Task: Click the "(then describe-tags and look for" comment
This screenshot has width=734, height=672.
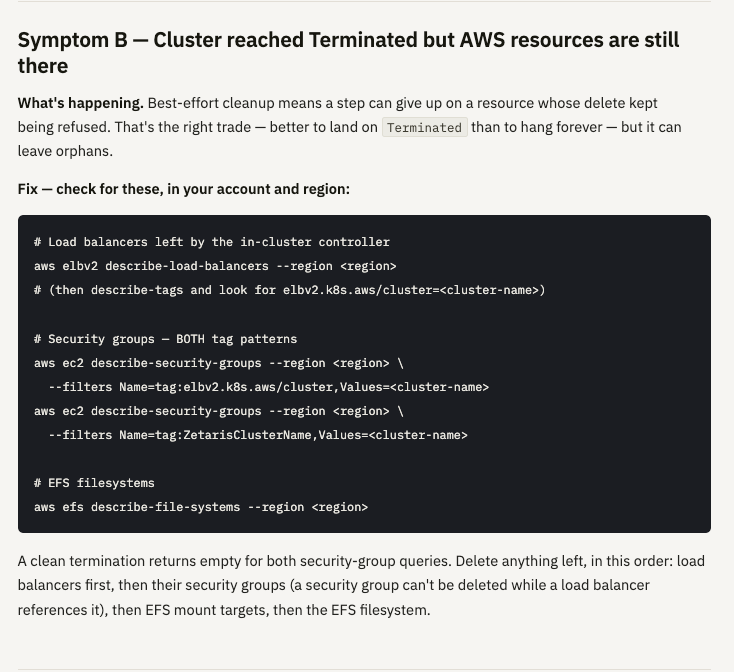Action: pyautogui.click(x=289, y=290)
